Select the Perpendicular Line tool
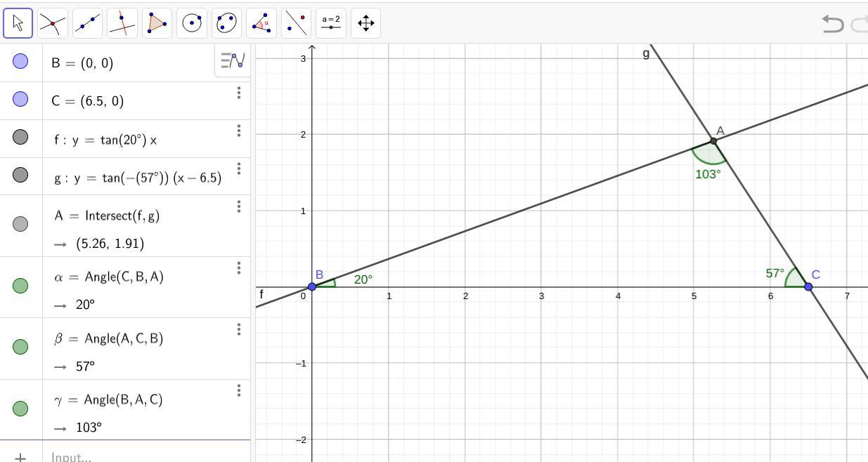Image resolution: width=868 pixels, height=462 pixels. (122, 23)
